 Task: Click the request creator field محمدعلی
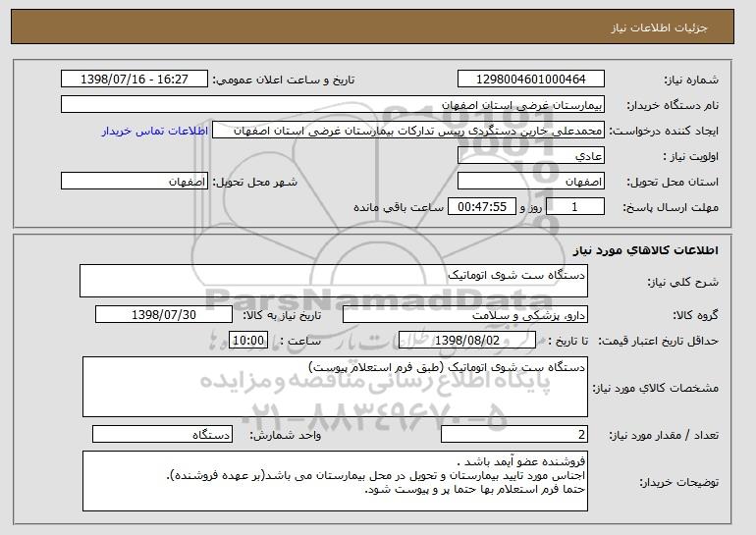pos(408,131)
